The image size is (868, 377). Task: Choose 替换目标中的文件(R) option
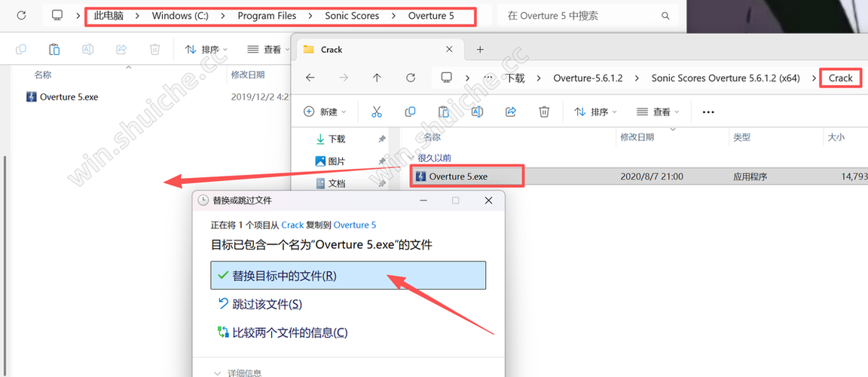click(347, 276)
